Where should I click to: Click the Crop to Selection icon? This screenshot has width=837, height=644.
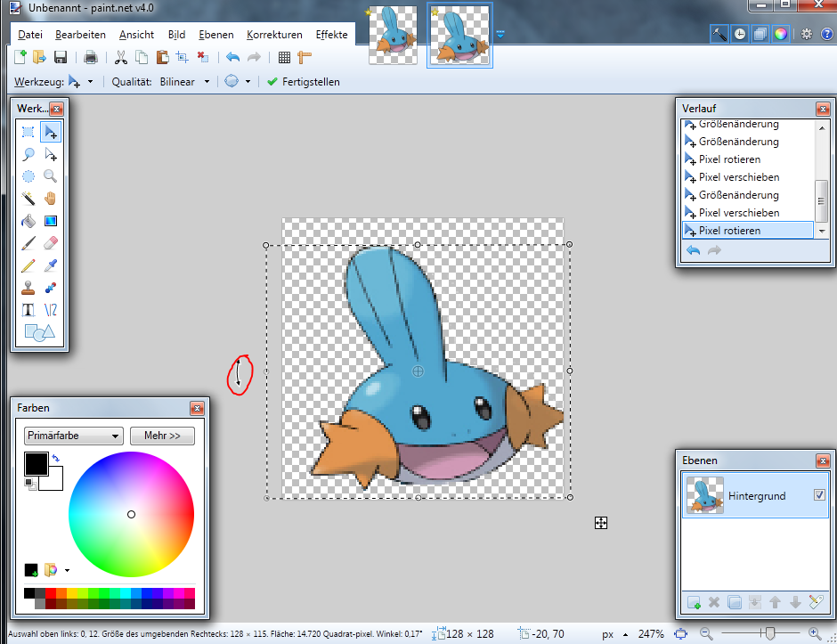point(183,57)
